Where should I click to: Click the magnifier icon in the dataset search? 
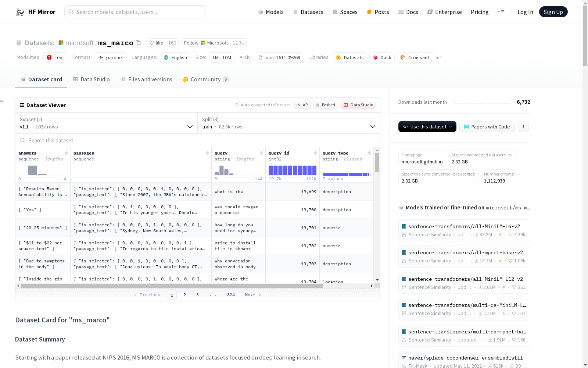pyautogui.click(x=22, y=141)
